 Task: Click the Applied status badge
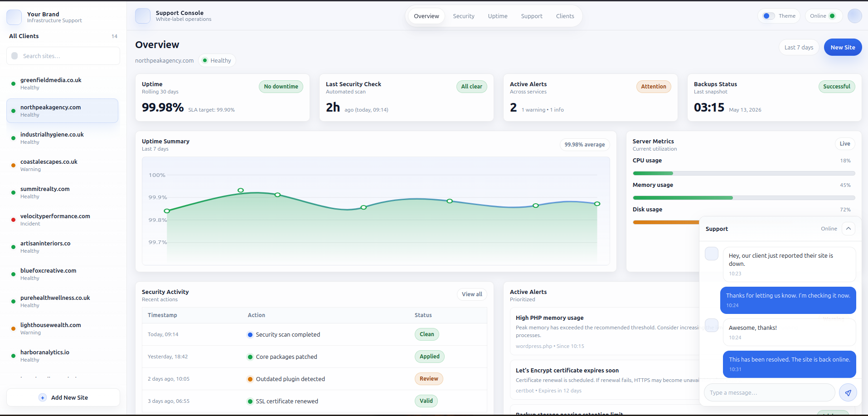pyautogui.click(x=430, y=357)
